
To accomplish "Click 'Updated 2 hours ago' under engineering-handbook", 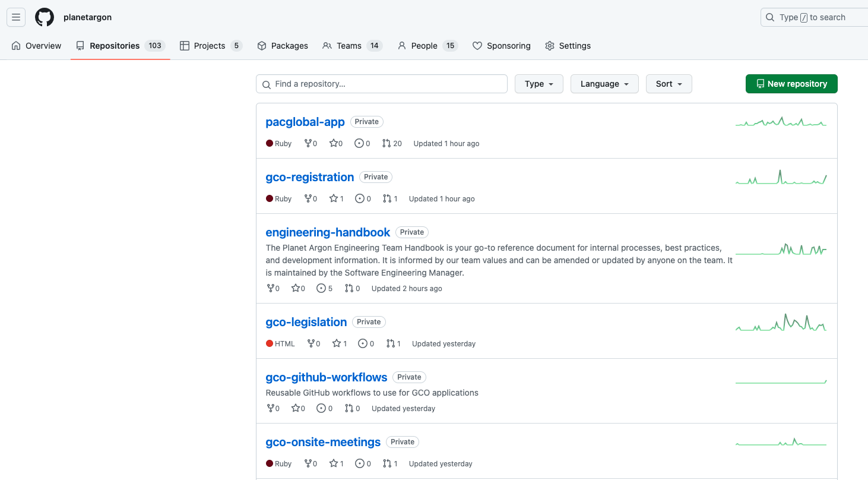I will [407, 288].
